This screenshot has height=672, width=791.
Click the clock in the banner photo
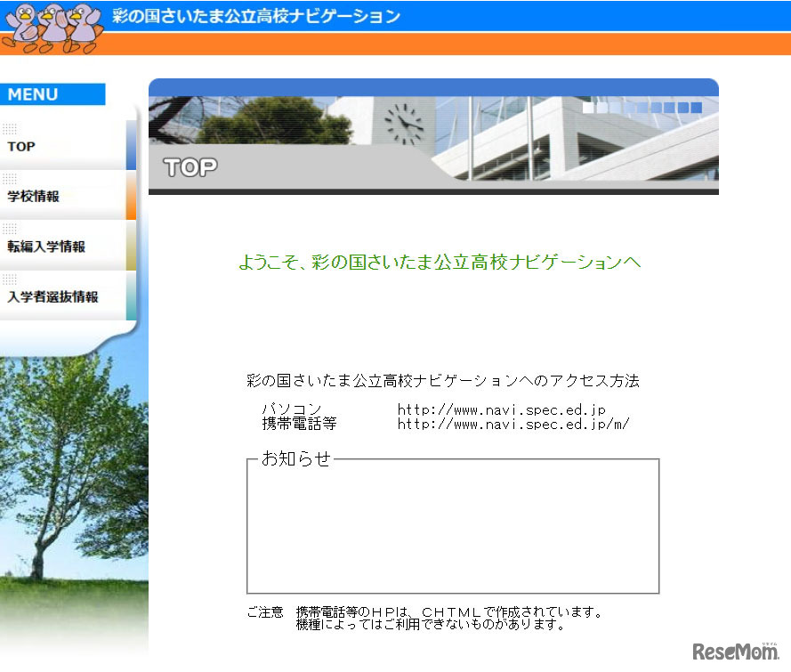(403, 122)
